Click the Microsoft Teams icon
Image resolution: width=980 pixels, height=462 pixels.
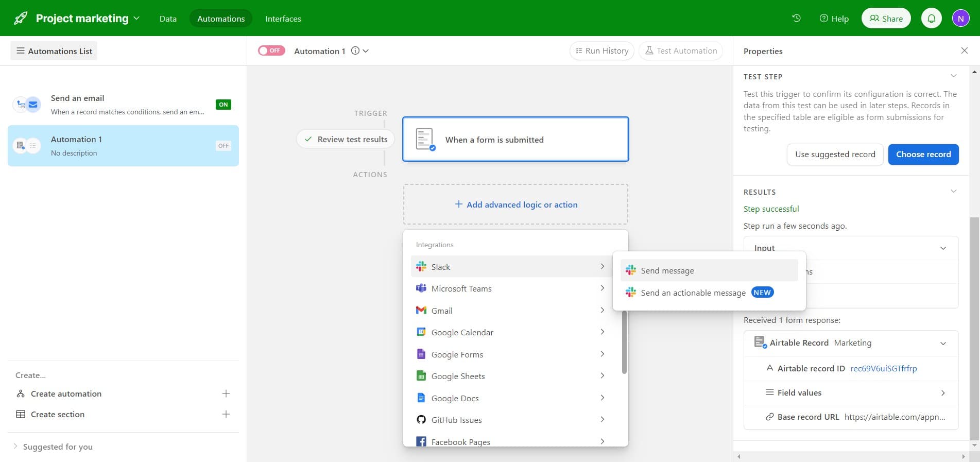(x=421, y=288)
